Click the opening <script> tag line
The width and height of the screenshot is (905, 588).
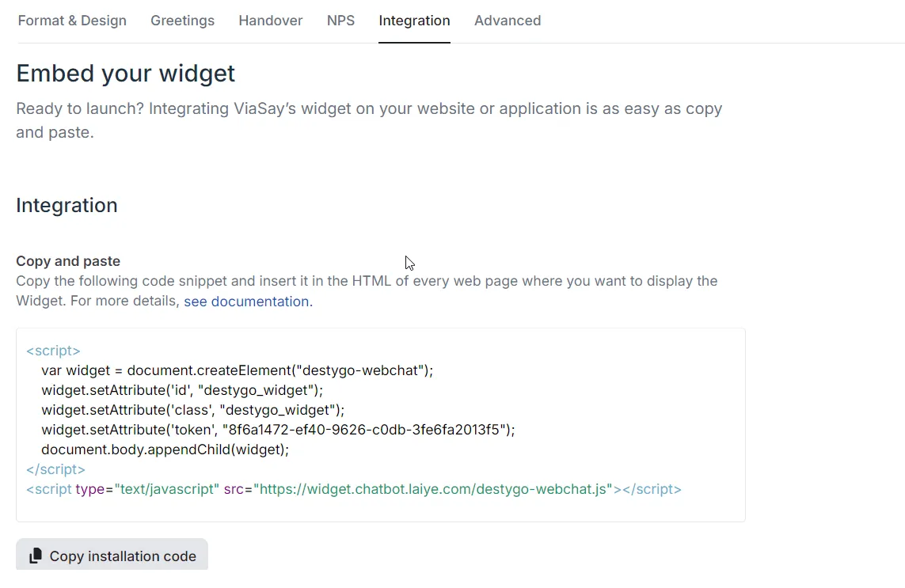53,351
